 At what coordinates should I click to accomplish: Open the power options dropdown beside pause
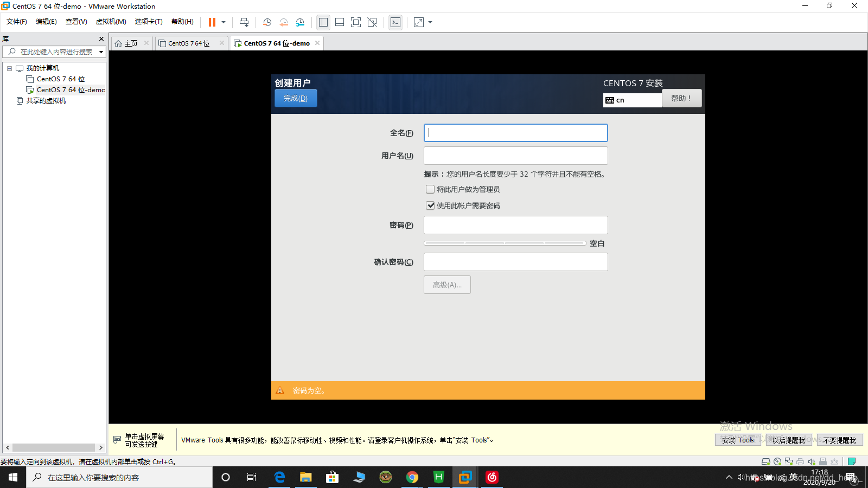click(224, 22)
